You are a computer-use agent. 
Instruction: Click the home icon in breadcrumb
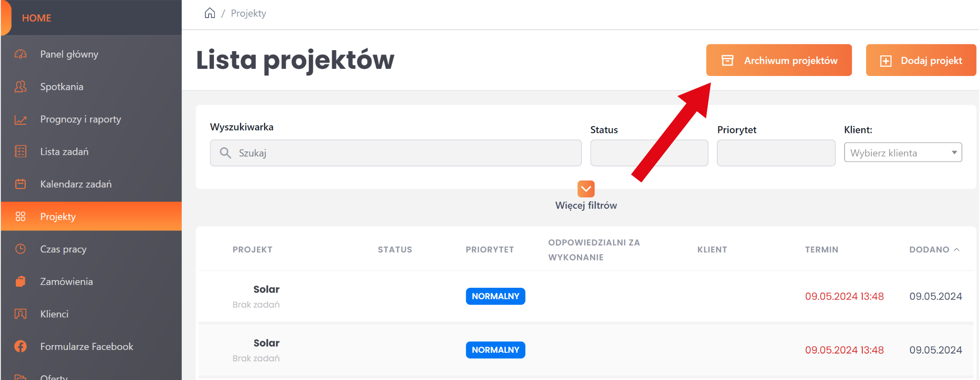210,13
